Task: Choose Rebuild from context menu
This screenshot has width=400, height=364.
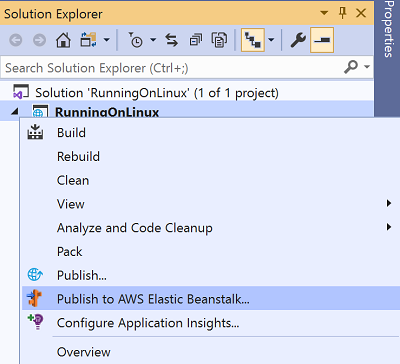Action: pyautogui.click(x=211, y=156)
